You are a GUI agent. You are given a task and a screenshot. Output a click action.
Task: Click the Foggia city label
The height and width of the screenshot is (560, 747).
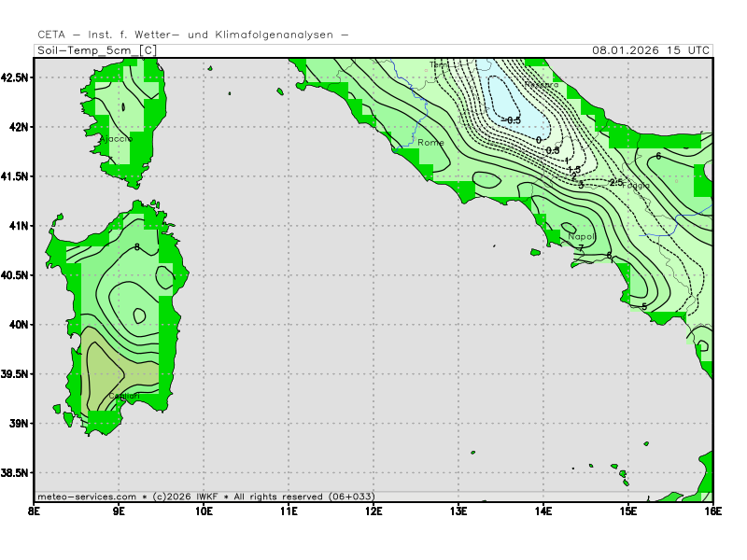click(x=638, y=186)
